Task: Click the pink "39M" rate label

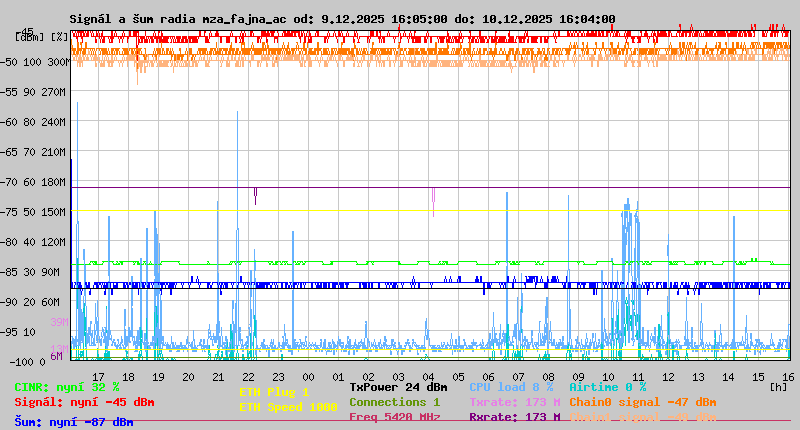Action: tap(59, 322)
